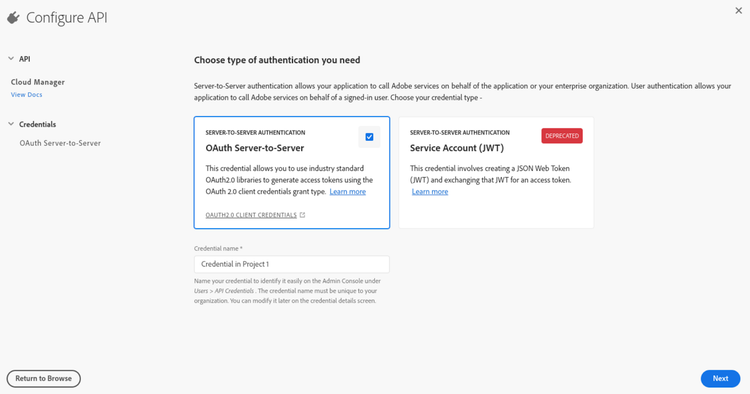This screenshot has width=750, height=394.
Task: Click the plug icon beside Configure API
Action: point(13,18)
